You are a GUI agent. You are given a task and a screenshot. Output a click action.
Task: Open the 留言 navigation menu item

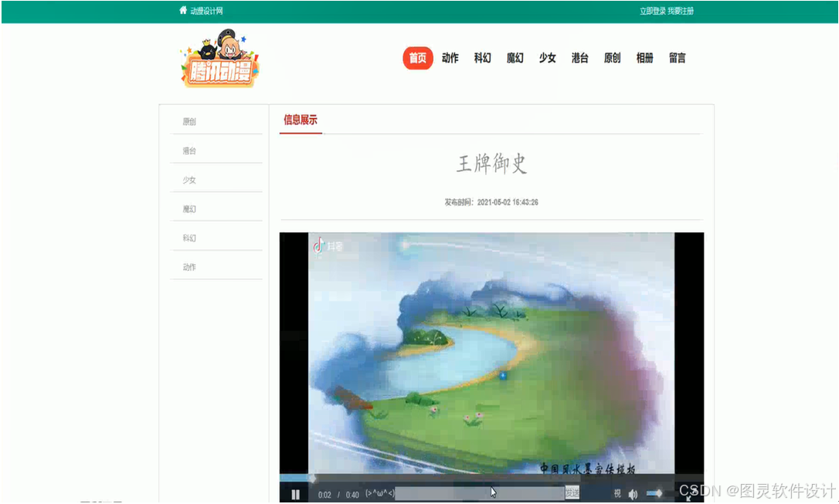point(678,58)
